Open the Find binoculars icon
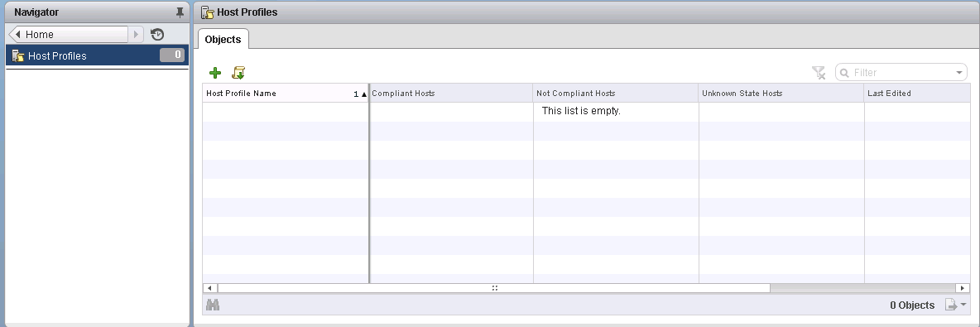Viewport: 980px width, 327px height. pyautogui.click(x=213, y=305)
